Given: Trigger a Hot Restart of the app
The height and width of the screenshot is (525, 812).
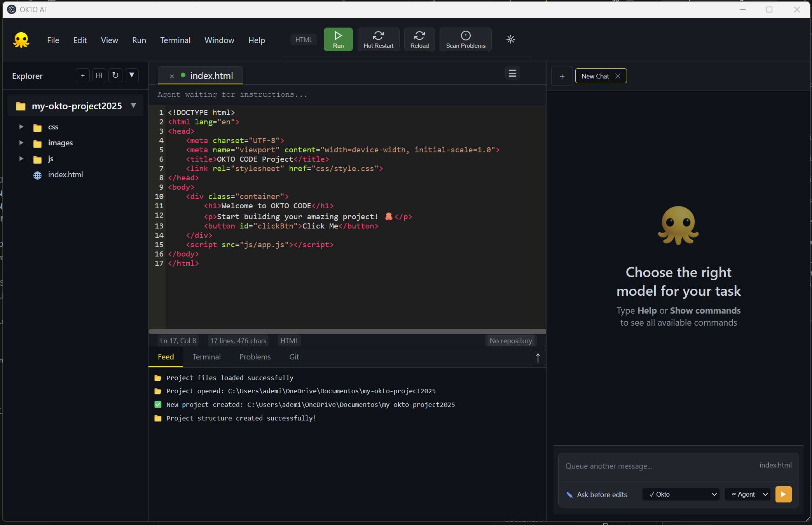Looking at the screenshot, I should point(378,39).
